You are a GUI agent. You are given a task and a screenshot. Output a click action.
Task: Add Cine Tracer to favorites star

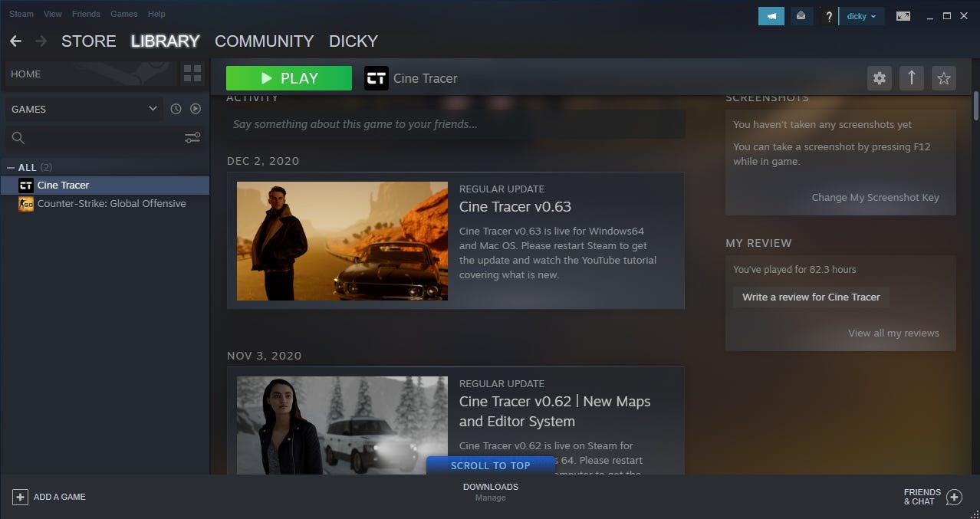click(944, 78)
